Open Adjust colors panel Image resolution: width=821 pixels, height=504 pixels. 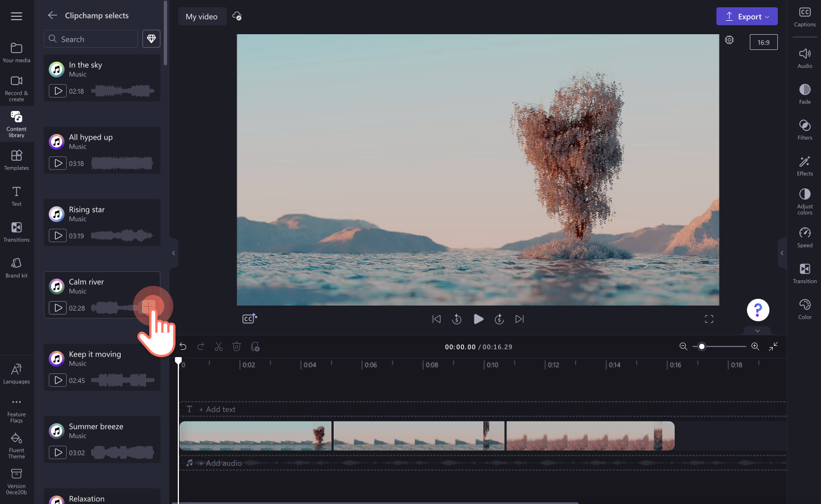[805, 202]
